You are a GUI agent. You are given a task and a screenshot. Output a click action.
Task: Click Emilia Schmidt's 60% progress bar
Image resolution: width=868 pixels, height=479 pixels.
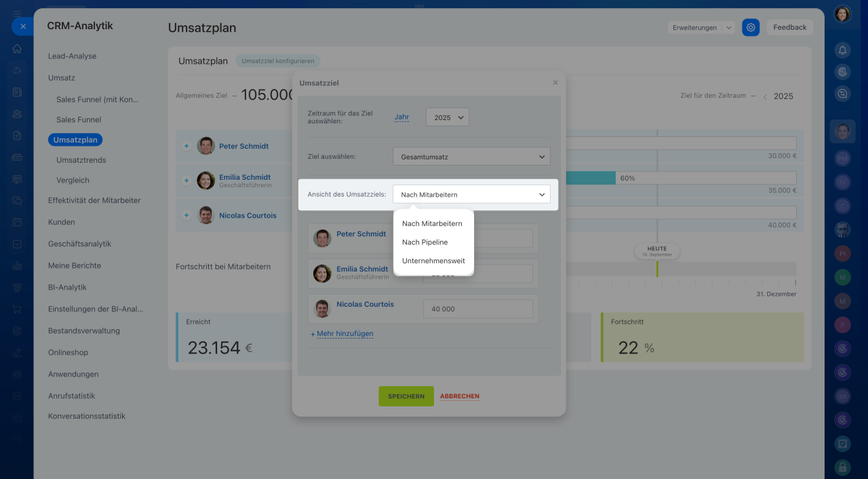pos(680,178)
